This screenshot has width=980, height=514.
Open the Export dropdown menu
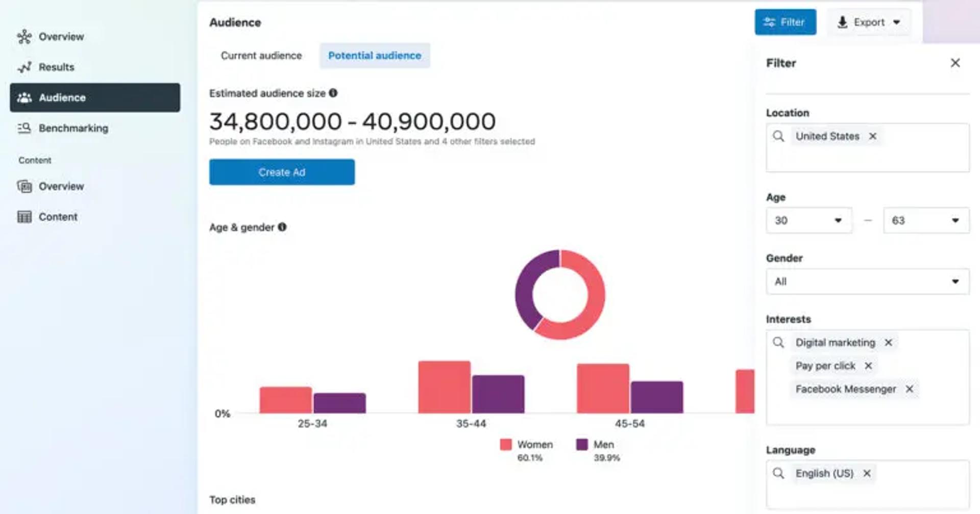pyautogui.click(x=869, y=22)
